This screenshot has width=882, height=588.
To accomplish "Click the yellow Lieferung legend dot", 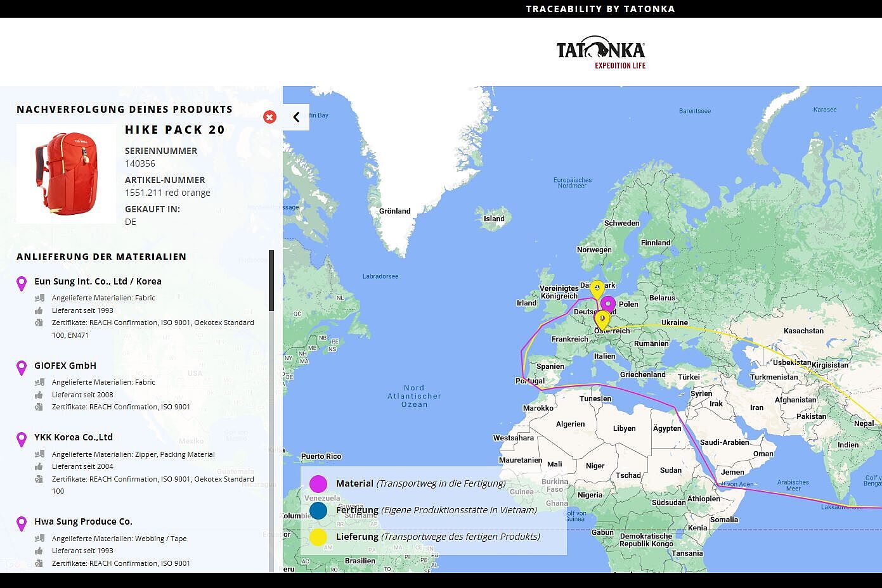I will (x=318, y=537).
